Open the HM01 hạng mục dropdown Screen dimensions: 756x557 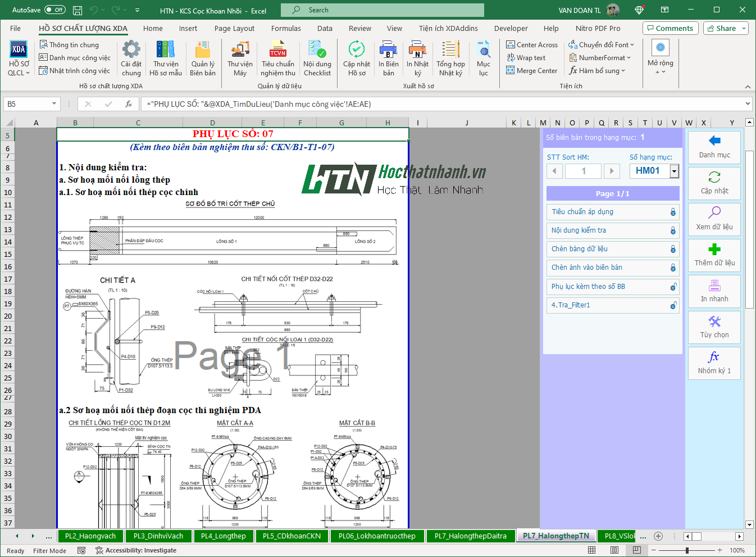pyautogui.click(x=675, y=171)
